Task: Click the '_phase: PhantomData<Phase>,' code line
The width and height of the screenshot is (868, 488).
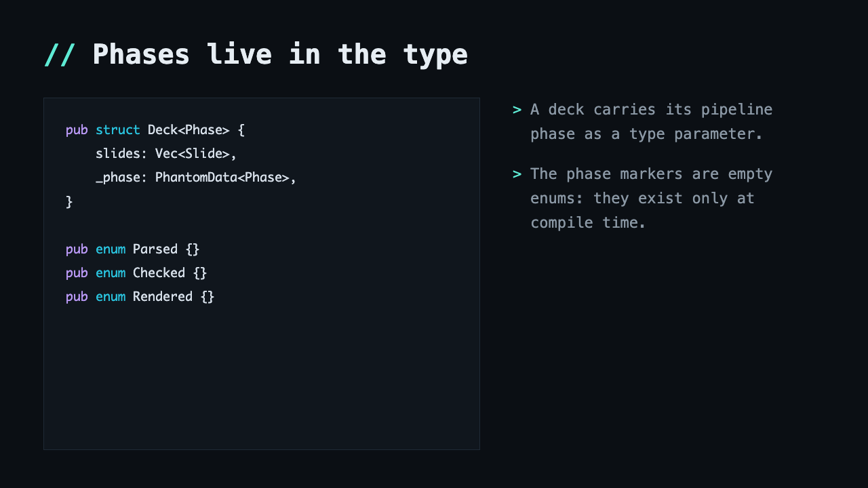Action: (196, 178)
